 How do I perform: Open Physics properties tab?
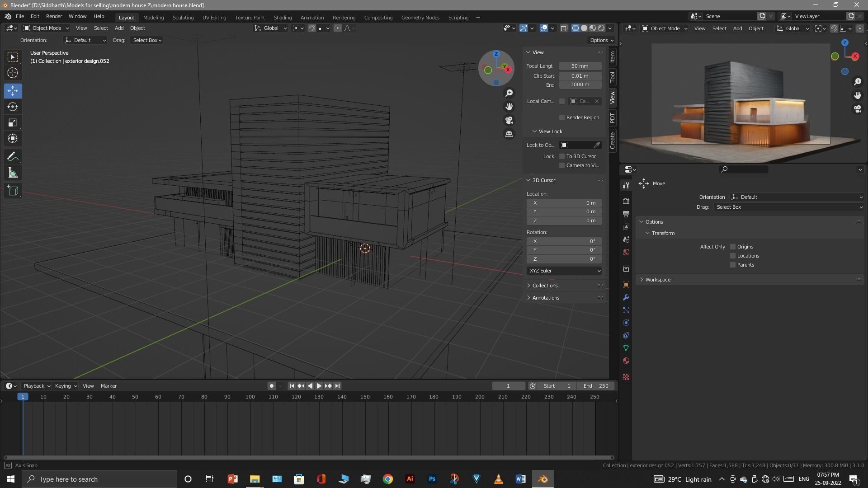[626, 323]
